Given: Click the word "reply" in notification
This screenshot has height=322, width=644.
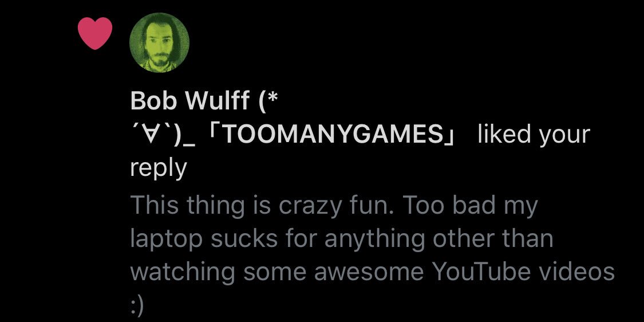Looking at the screenshot, I should click(159, 168).
